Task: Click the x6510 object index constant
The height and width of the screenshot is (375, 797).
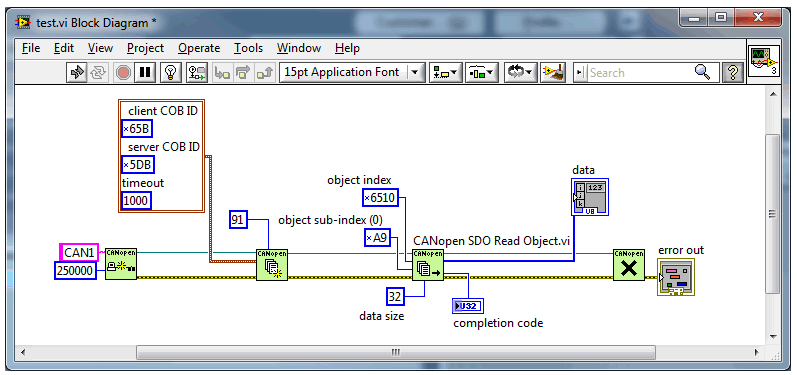Action: pos(380,198)
